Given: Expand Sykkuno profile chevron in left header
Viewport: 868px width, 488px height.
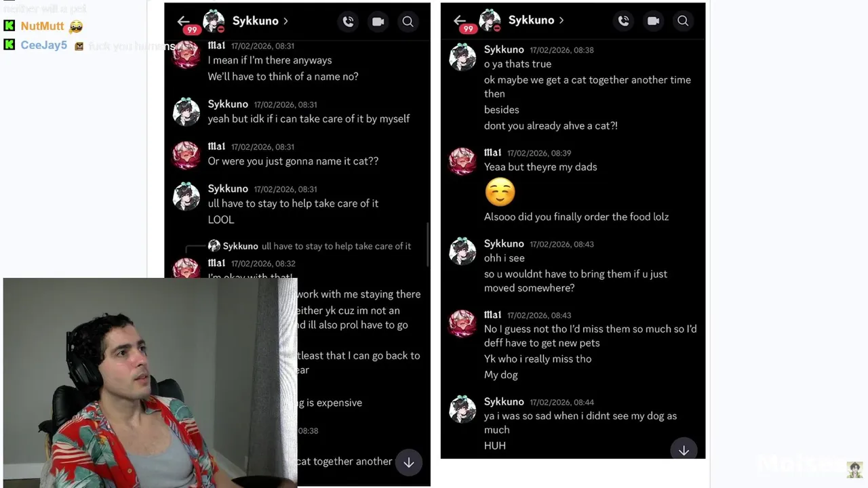Looking at the screenshot, I should [x=285, y=21].
